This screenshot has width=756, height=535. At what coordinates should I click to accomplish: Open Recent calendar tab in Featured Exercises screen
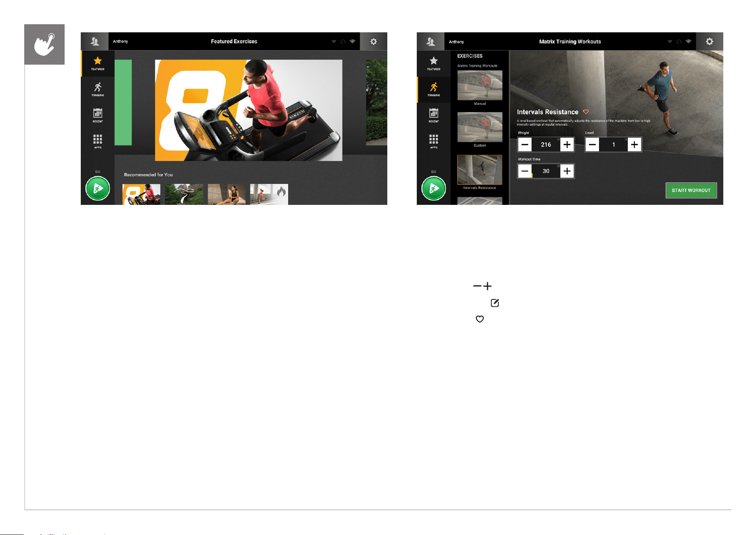click(x=98, y=116)
